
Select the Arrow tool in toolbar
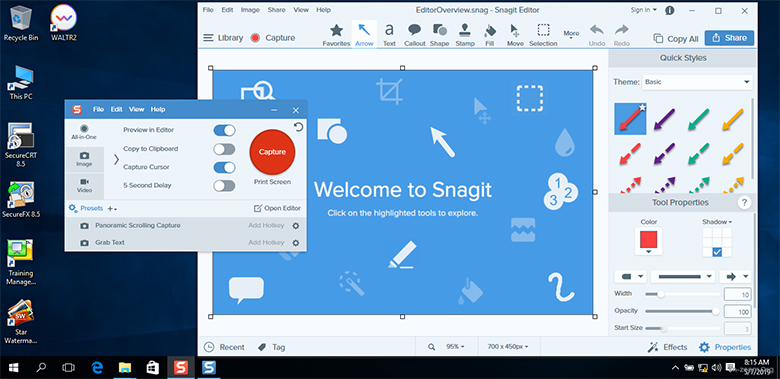pyautogui.click(x=364, y=34)
